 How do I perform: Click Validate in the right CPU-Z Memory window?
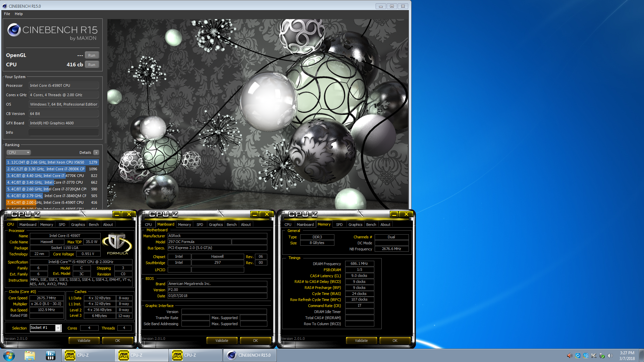coord(361,341)
